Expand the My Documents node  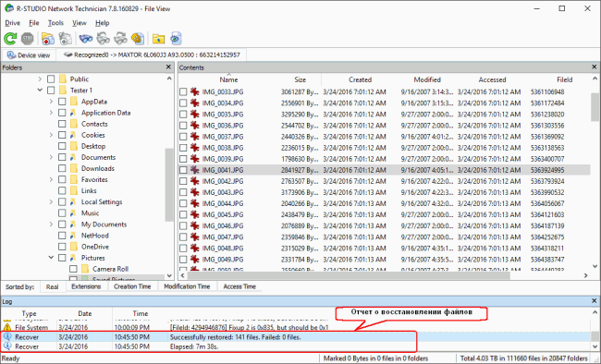(51, 224)
